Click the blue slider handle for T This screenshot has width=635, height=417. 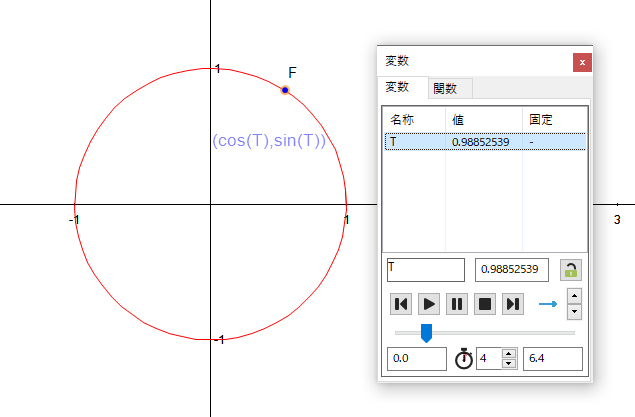click(426, 332)
